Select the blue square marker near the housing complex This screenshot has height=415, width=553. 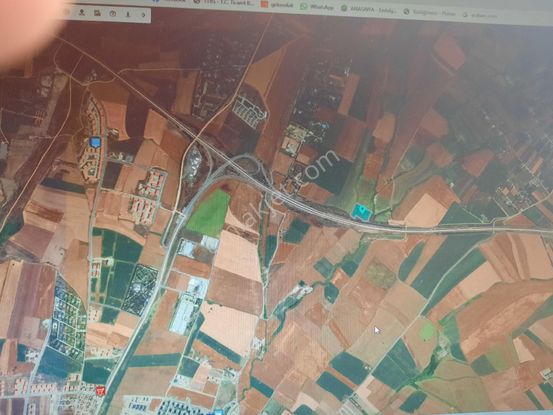[95, 142]
